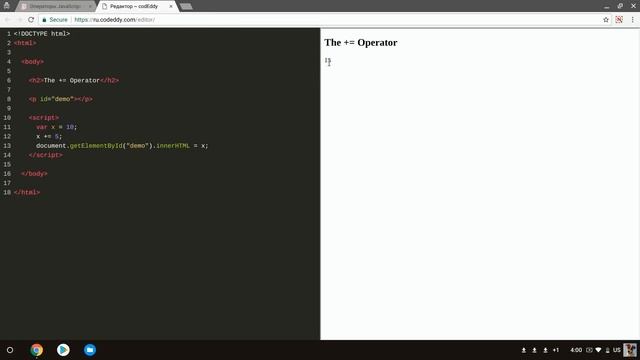Click the closing </script> tag line

tap(46, 155)
